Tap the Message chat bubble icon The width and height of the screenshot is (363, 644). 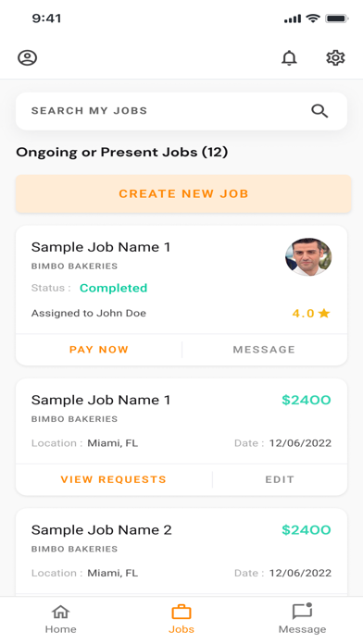(x=303, y=611)
